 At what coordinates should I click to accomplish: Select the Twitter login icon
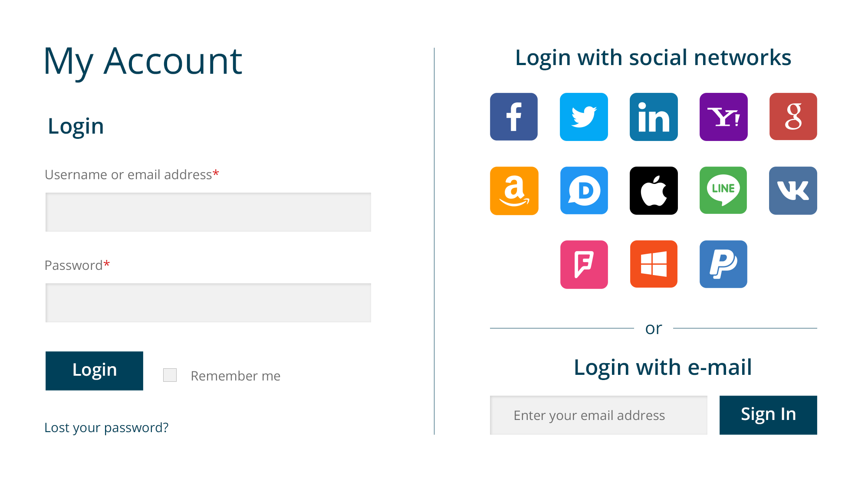[583, 116]
